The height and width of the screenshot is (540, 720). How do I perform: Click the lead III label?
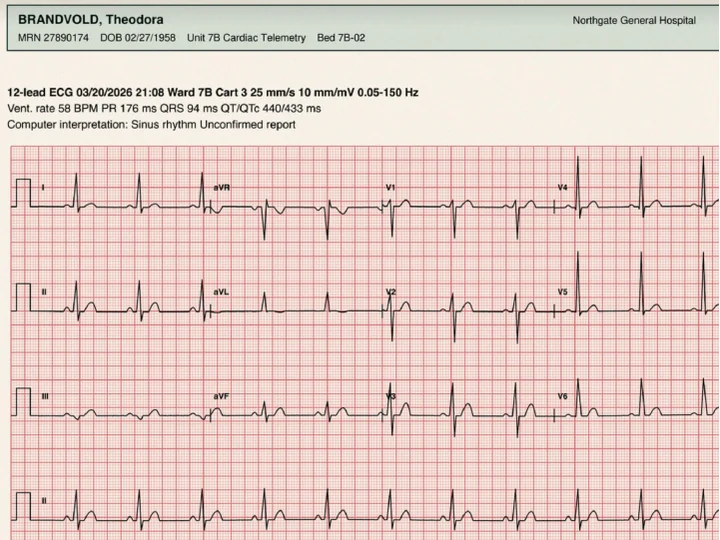45,396
